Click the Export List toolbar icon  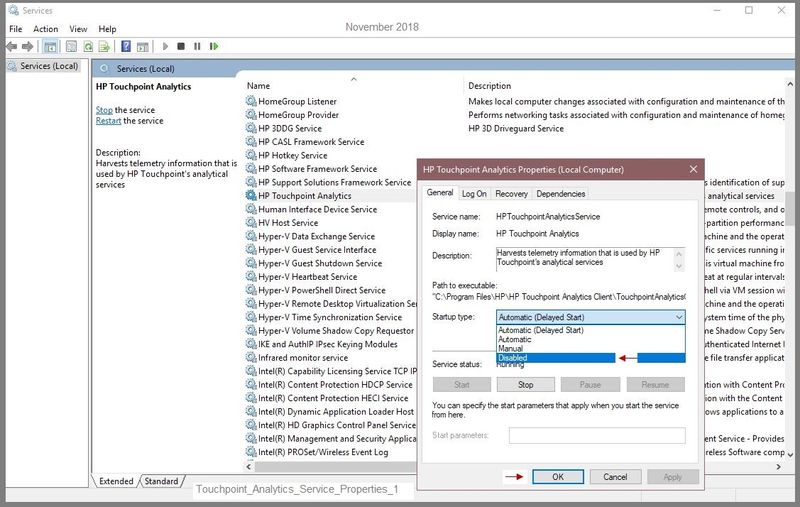[x=104, y=46]
